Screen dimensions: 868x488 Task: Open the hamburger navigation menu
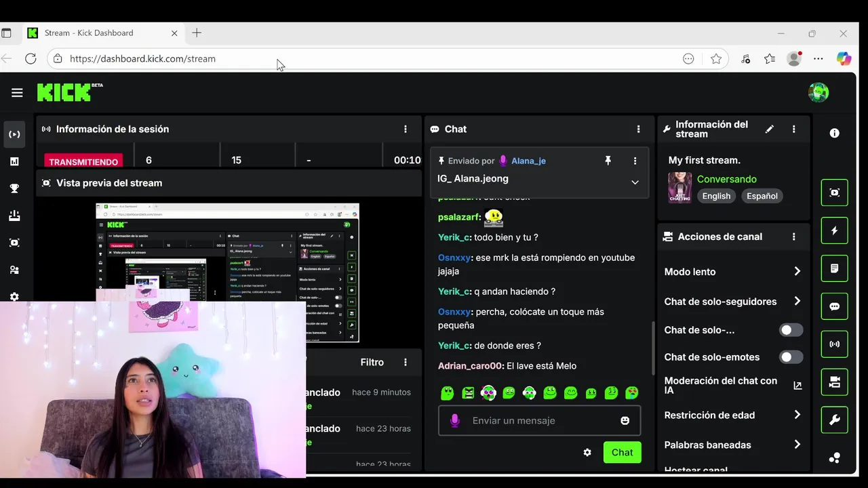pyautogui.click(x=17, y=93)
